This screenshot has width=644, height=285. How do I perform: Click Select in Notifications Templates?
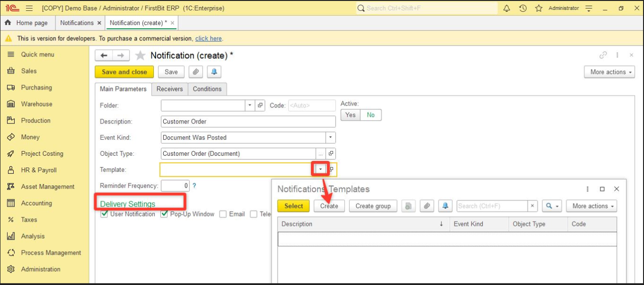click(293, 206)
